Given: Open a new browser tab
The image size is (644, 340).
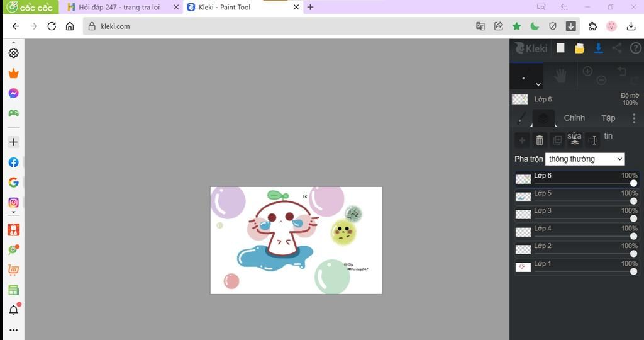Looking at the screenshot, I should (x=311, y=7).
